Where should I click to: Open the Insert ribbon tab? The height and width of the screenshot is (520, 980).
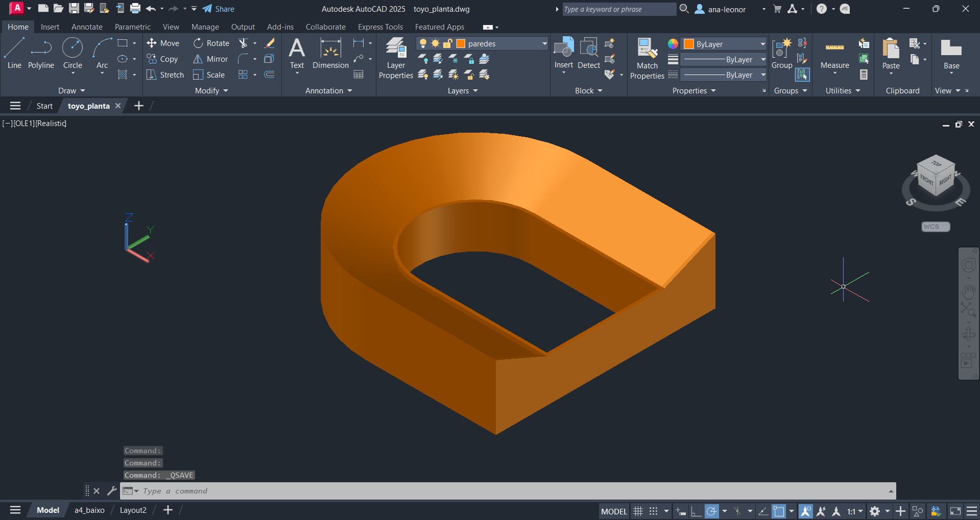tap(50, 27)
